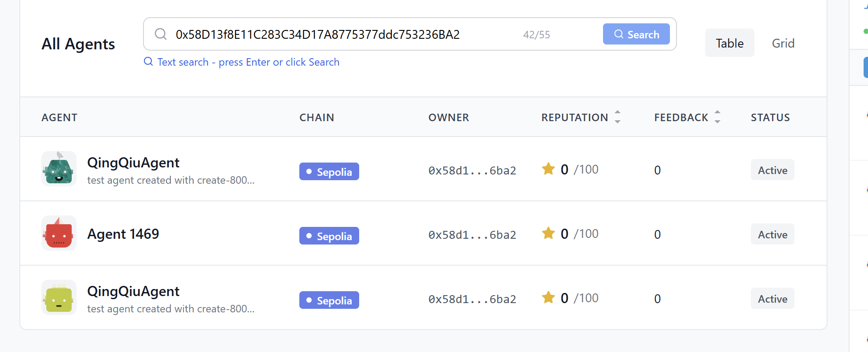Click the magnifier icon inside the search field
Viewport: 868px width, 352px height.
(161, 34)
